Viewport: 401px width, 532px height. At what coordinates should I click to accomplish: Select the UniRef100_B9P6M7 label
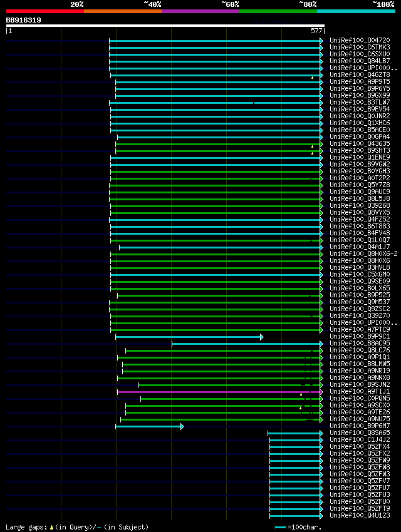(x=360, y=426)
